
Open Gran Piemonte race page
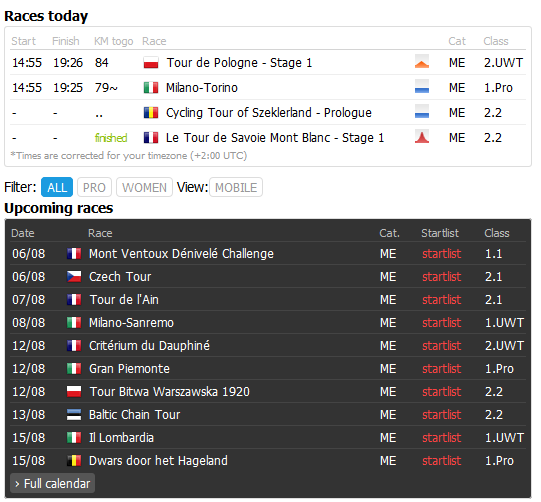pos(129,369)
